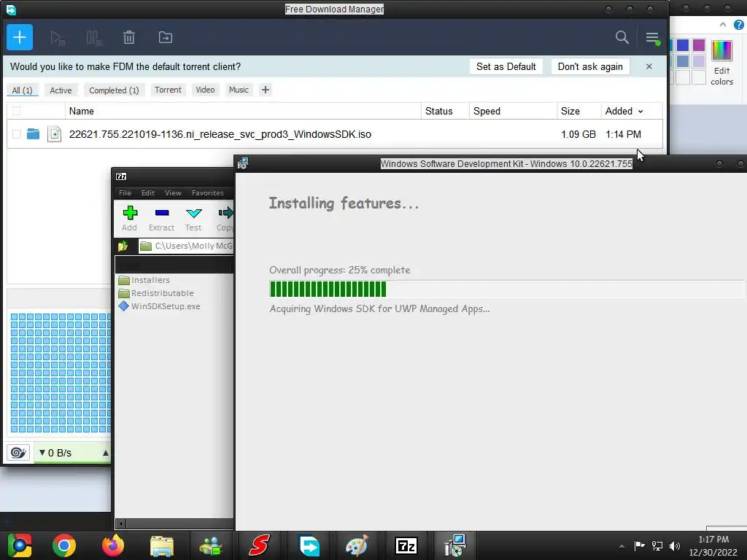The image size is (747, 560).
Task: Click the 7-Zip horizontal scrollbar left arrow
Action: [x=121, y=524]
